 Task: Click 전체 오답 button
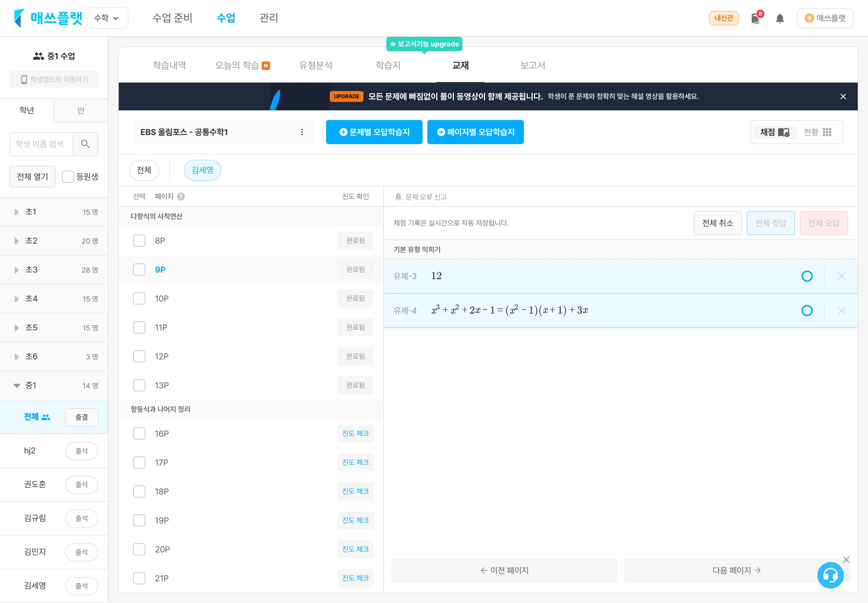(x=824, y=223)
